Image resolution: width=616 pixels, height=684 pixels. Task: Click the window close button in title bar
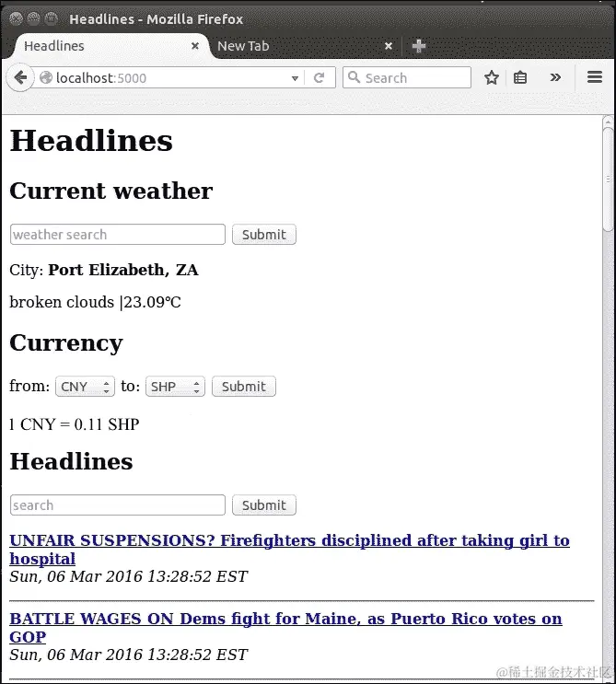click(x=17, y=18)
